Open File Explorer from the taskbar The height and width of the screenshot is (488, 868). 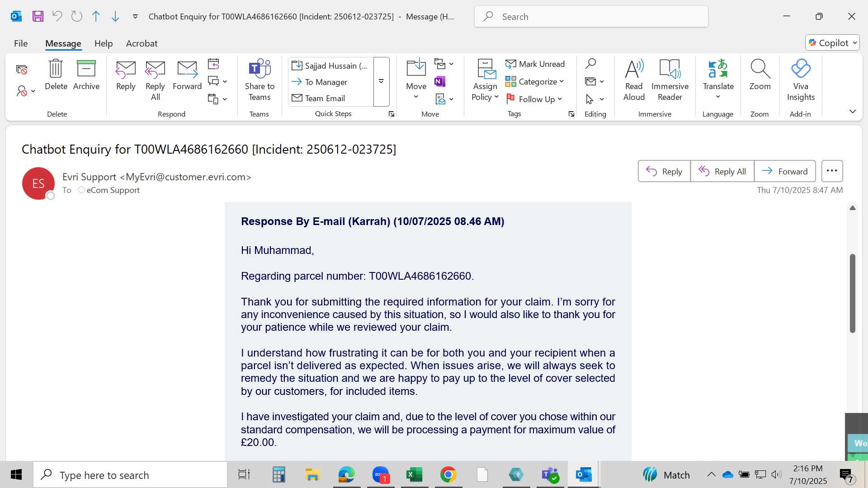312,474
